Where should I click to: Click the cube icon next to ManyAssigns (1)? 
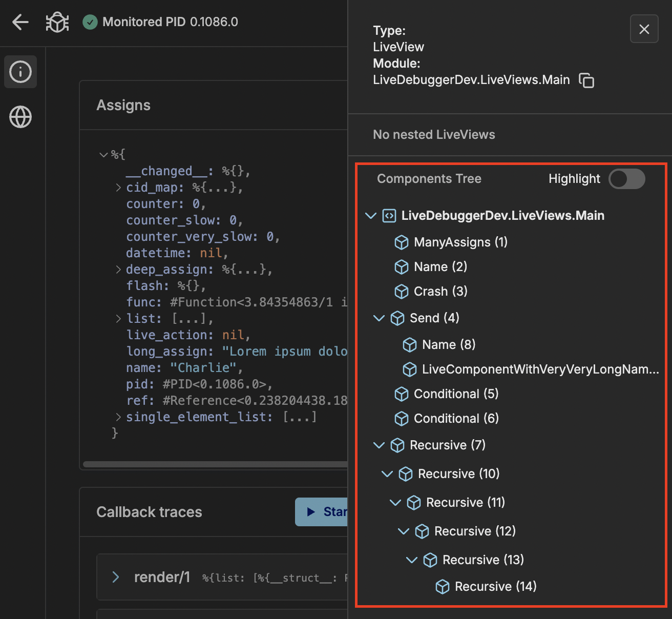402,242
